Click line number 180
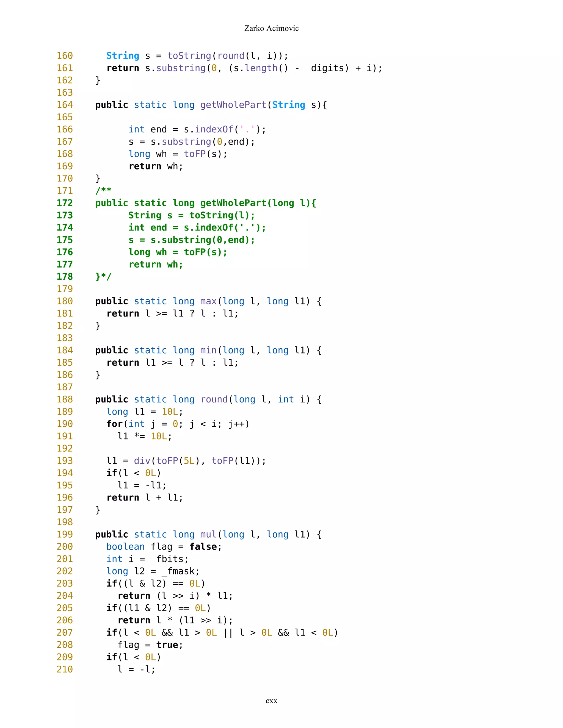The image size is (563, 728). [x=65, y=301]
